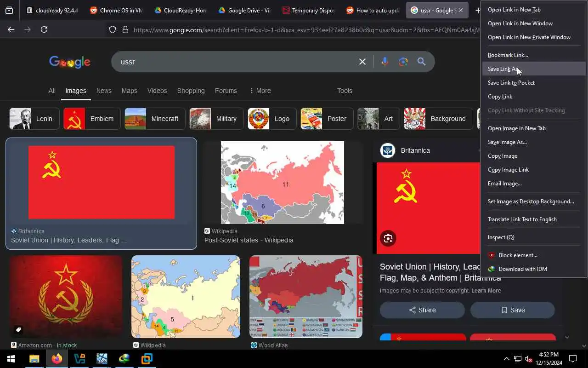Screen dimensions: 588x368
Task: Close the ussr Google Search tab
Action: click(461, 10)
